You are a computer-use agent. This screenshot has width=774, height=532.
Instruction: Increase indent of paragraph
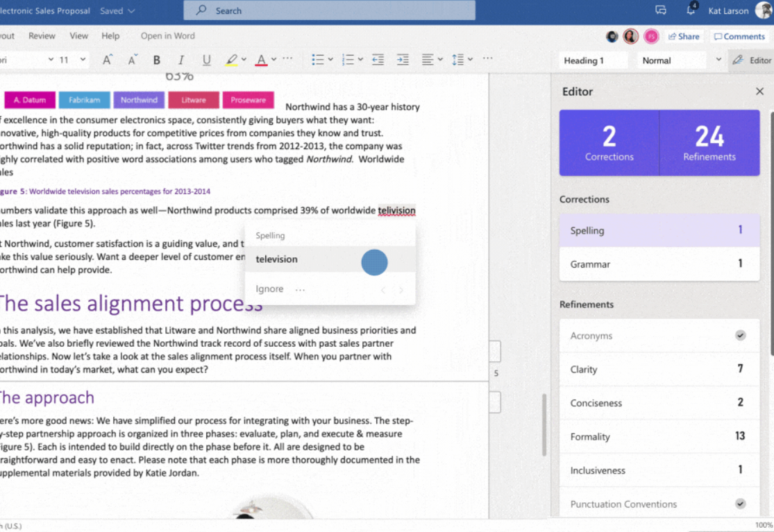(x=403, y=60)
